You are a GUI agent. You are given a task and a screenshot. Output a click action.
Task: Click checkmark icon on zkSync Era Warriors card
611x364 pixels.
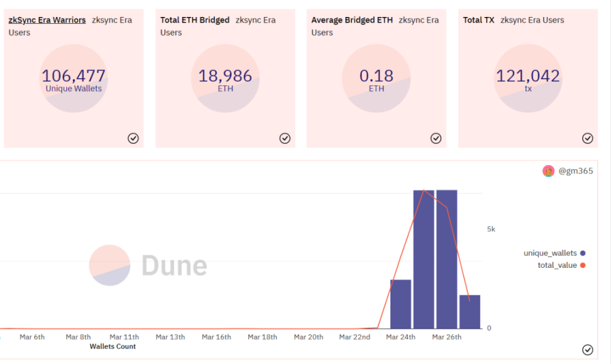click(x=133, y=138)
